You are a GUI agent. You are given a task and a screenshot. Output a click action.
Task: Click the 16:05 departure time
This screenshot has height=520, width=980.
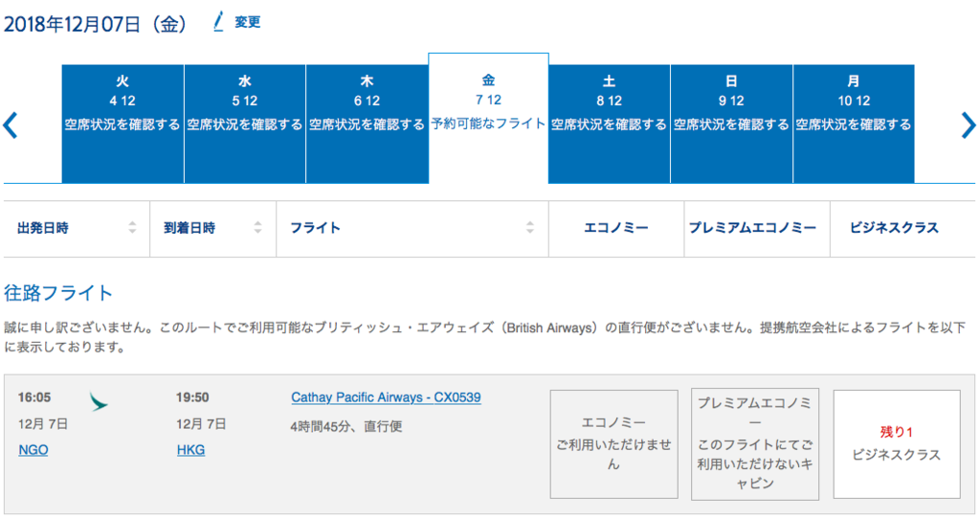pos(34,397)
